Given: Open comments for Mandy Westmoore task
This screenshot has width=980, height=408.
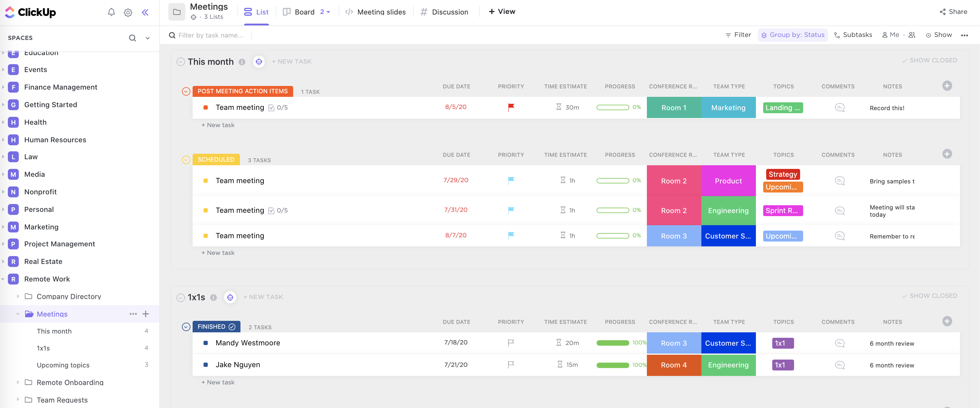Looking at the screenshot, I should (839, 343).
